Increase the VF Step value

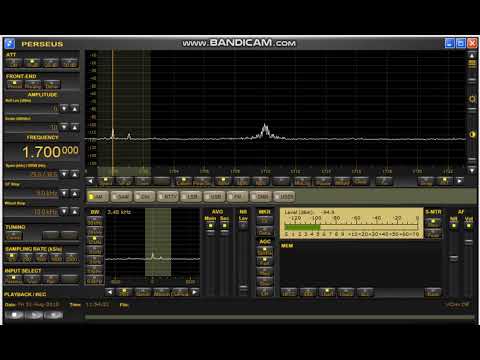point(75,193)
